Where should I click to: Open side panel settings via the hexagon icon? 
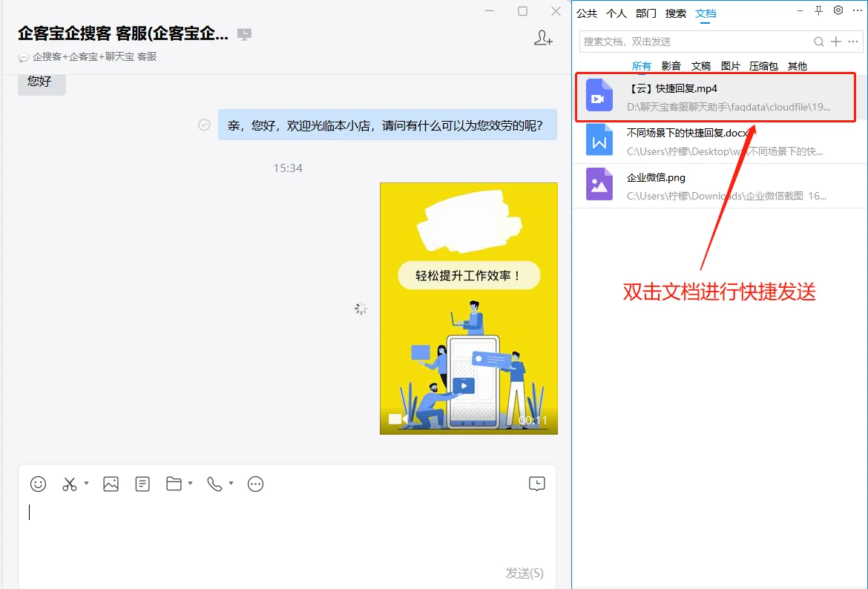[x=838, y=10]
